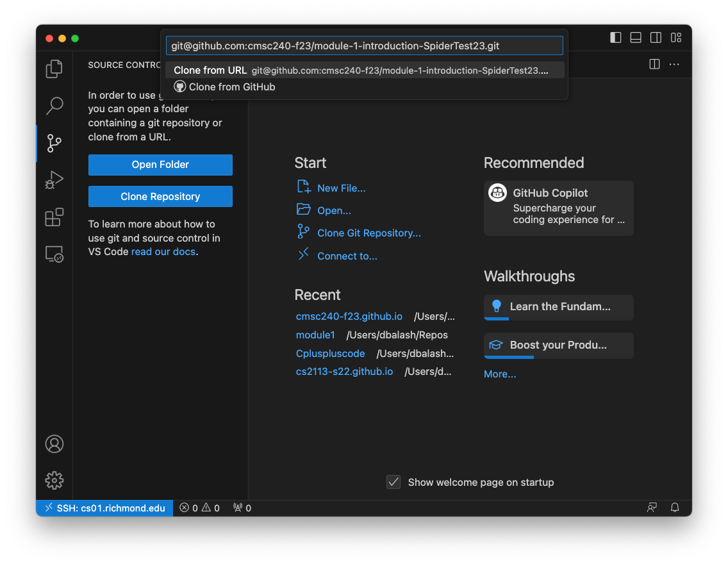Open the Extensions view icon

click(54, 217)
